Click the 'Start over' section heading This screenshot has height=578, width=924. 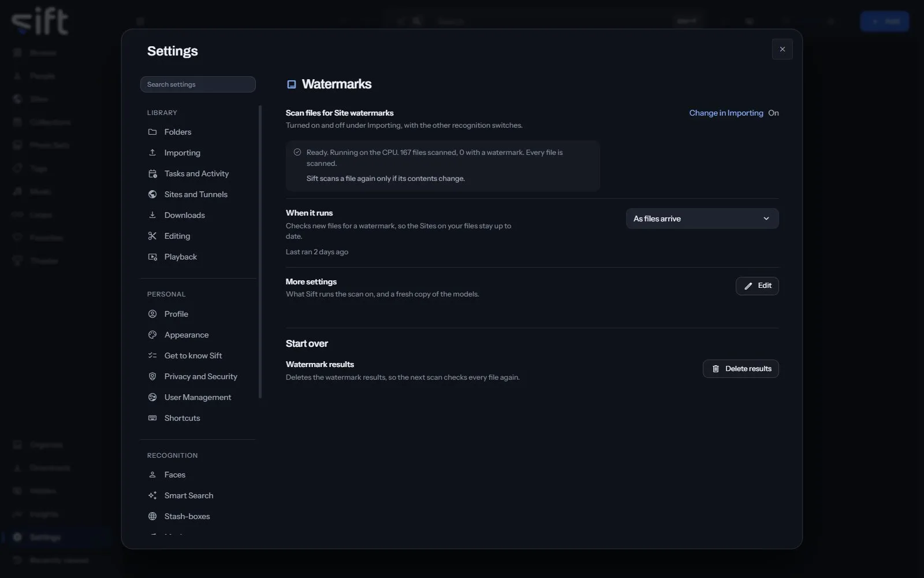click(x=307, y=343)
